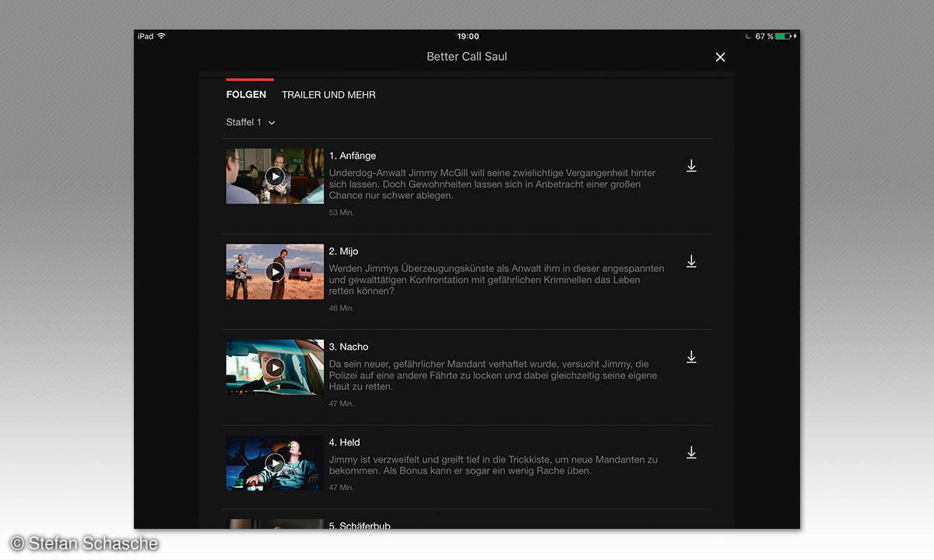This screenshot has width=934, height=560.
Task: Play episode 3 Nacho thumbnail
Action: click(x=275, y=367)
